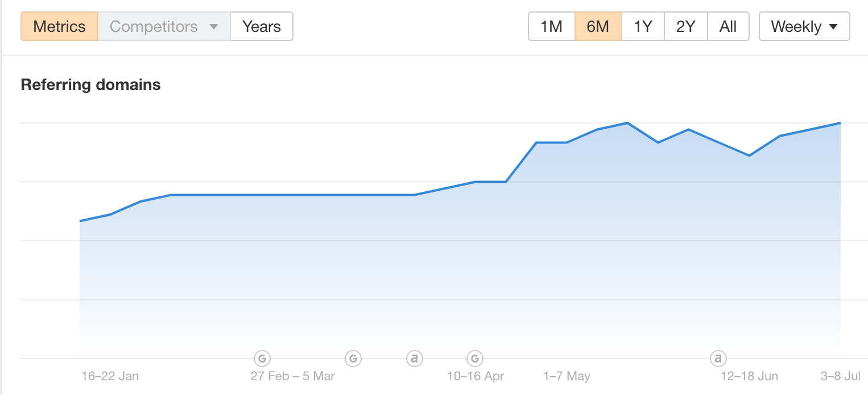Click the "a" marker left of "10–16 Apr"
This screenshot has height=395, width=868.
point(415,359)
